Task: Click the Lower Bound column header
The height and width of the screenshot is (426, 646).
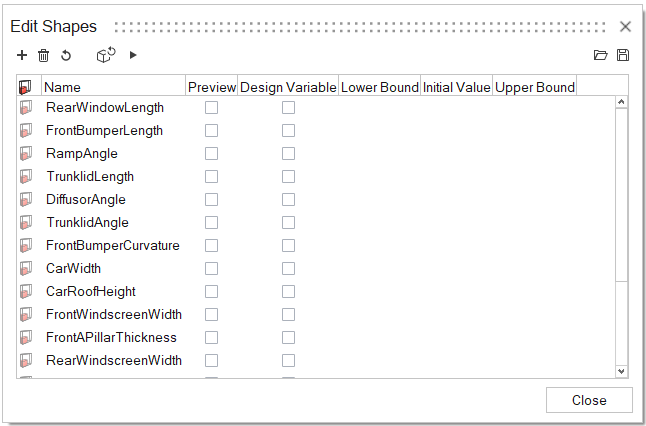Action: [x=379, y=87]
